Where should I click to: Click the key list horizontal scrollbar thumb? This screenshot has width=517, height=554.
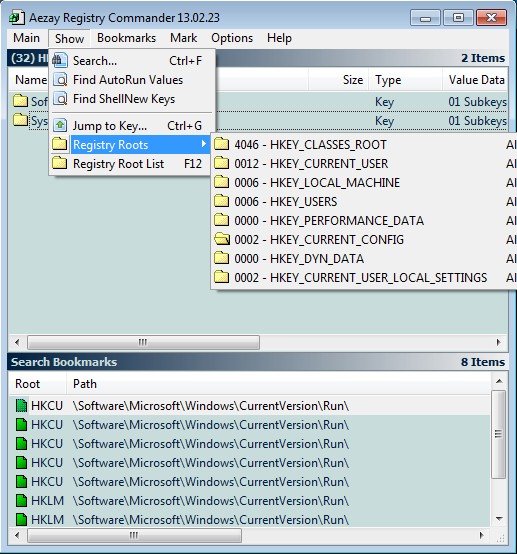click(143, 342)
